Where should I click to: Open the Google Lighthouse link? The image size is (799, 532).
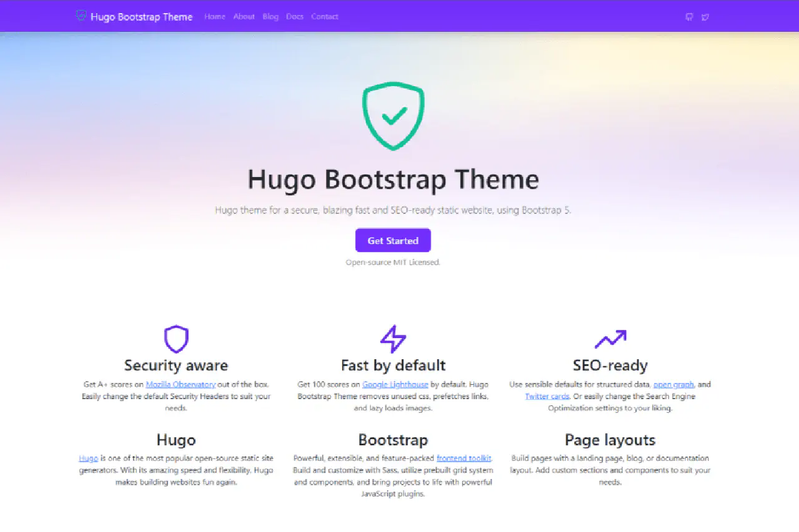click(x=395, y=384)
